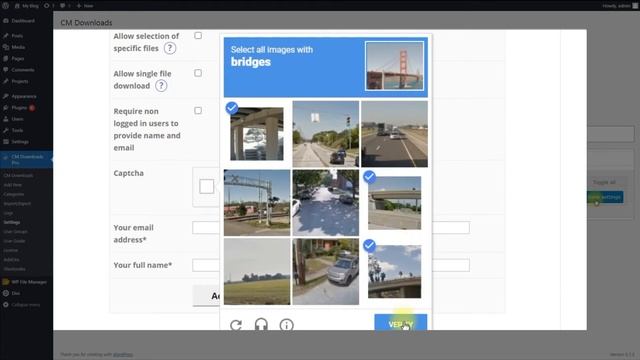Image resolution: width=640 pixels, height=360 pixels.
Task: Open Pages in the sidebar
Action: [18, 59]
